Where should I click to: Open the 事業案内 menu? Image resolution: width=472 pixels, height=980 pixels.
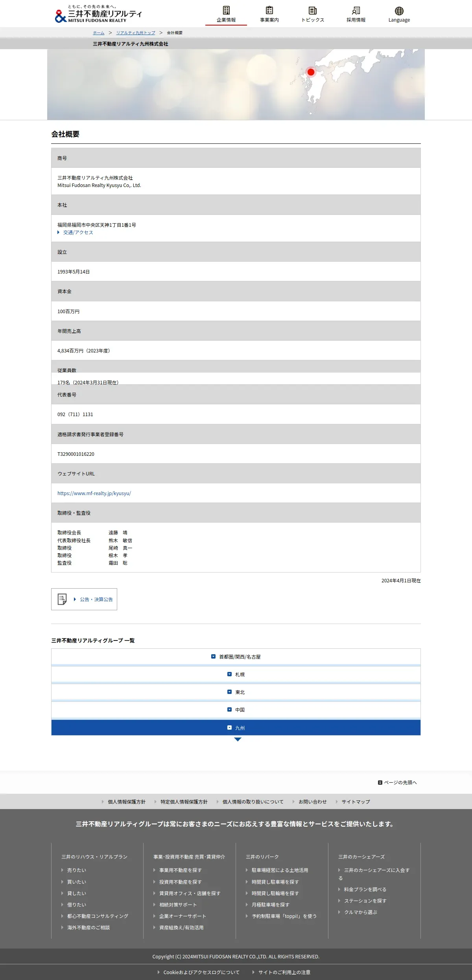click(x=269, y=15)
